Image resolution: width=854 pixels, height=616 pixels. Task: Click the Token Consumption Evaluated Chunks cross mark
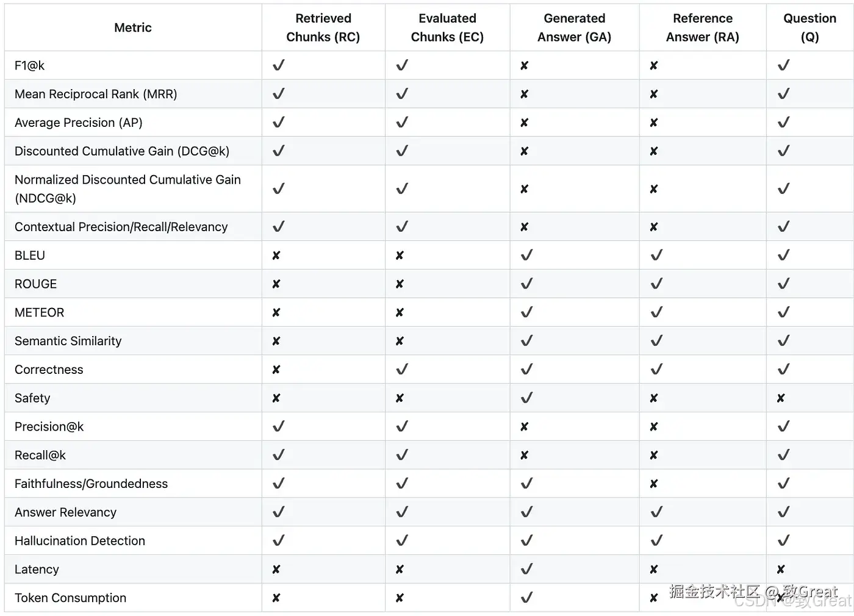tap(400, 598)
